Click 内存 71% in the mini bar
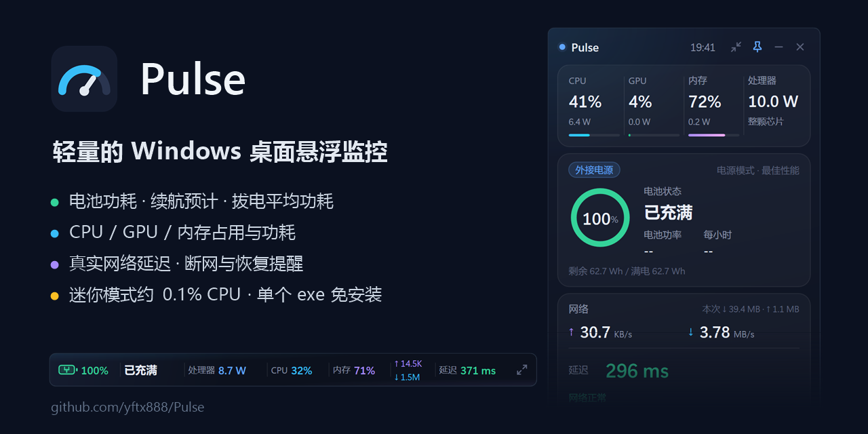Image resolution: width=868 pixels, height=434 pixels. click(x=354, y=370)
